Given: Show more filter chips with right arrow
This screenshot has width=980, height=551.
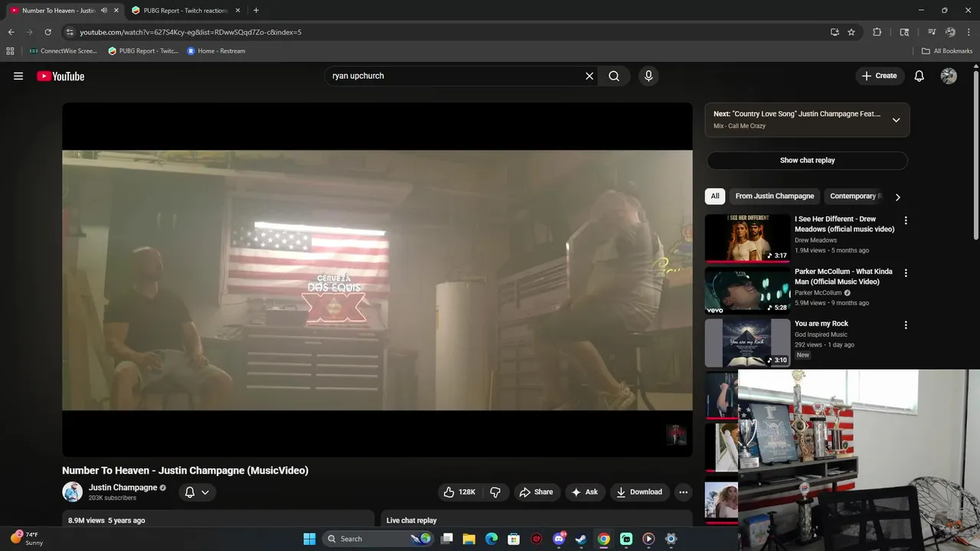Looking at the screenshot, I should tap(897, 197).
